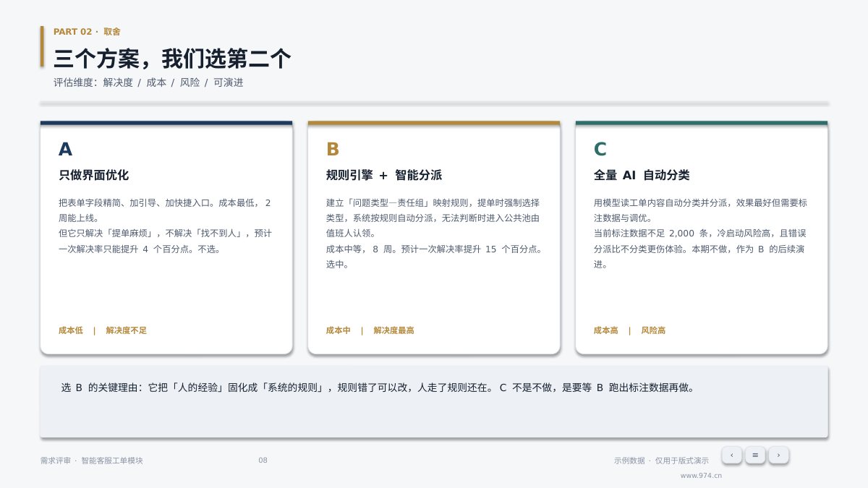Screen dimensions: 868x488
Task: Click the page number 08
Action: (x=263, y=461)
